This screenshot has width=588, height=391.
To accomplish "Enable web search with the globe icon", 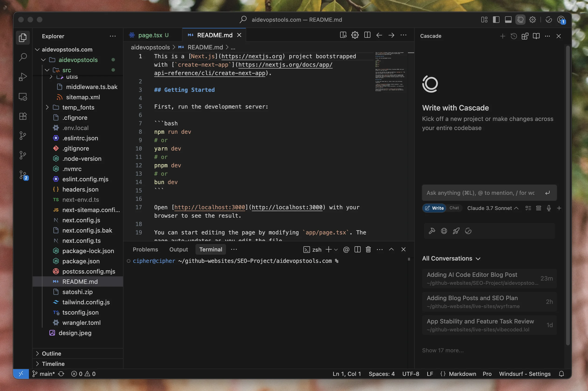I will pos(444,231).
